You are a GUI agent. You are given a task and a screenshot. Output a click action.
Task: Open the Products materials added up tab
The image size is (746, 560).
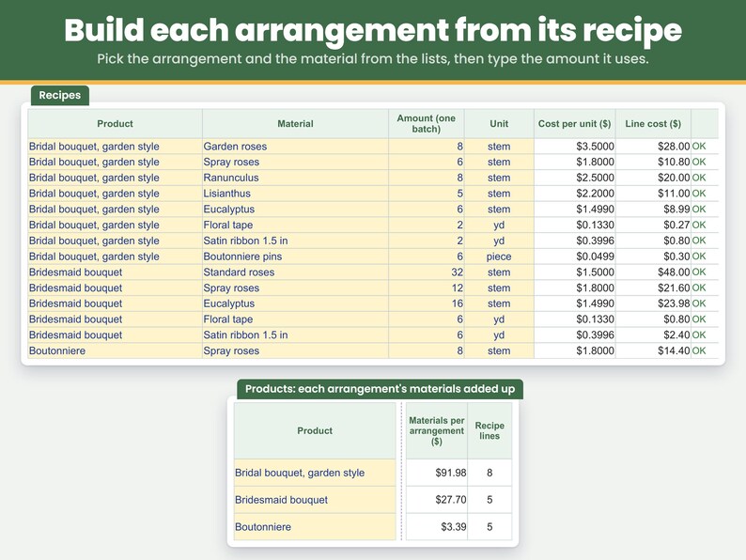380,389
